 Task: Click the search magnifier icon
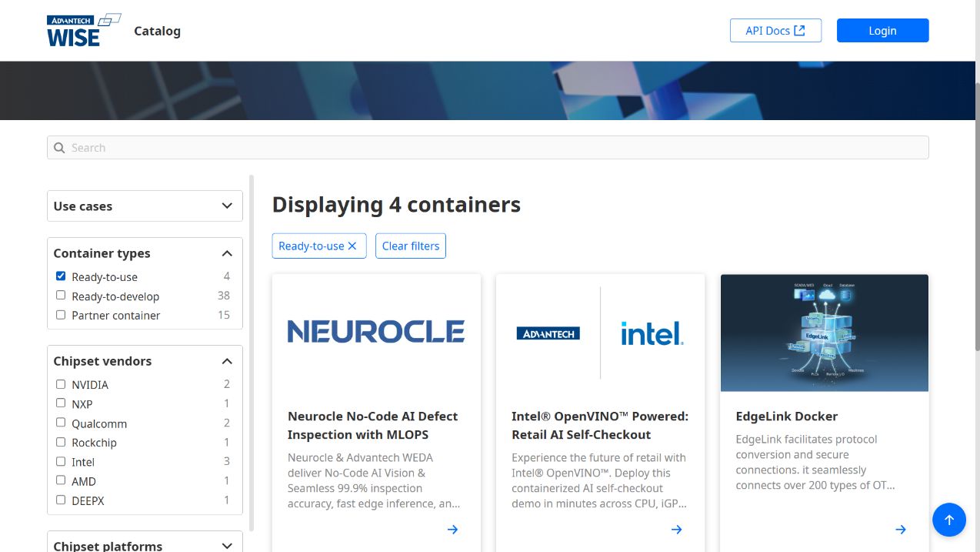[x=60, y=148]
